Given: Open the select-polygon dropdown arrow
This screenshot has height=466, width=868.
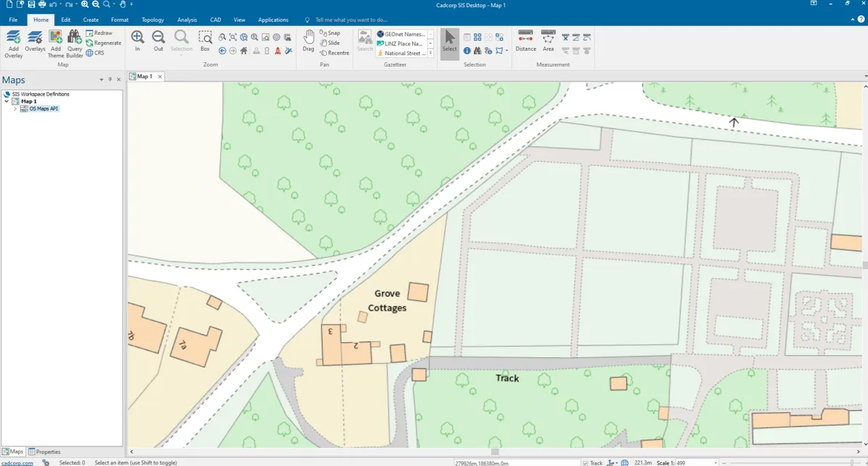Looking at the screenshot, I should pos(509,49).
